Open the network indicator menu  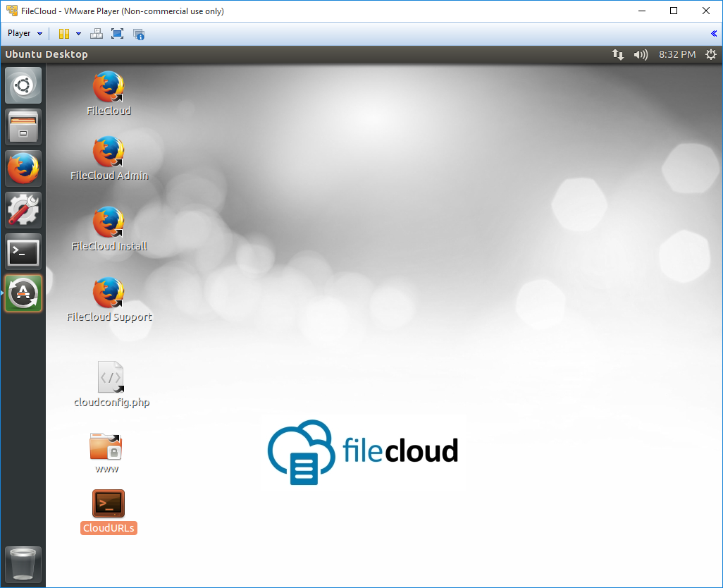coord(618,54)
